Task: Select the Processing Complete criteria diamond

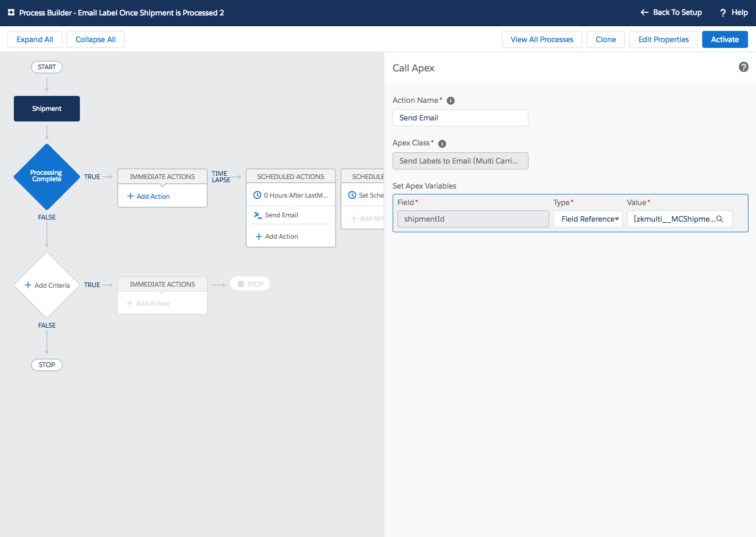Action: click(x=47, y=176)
